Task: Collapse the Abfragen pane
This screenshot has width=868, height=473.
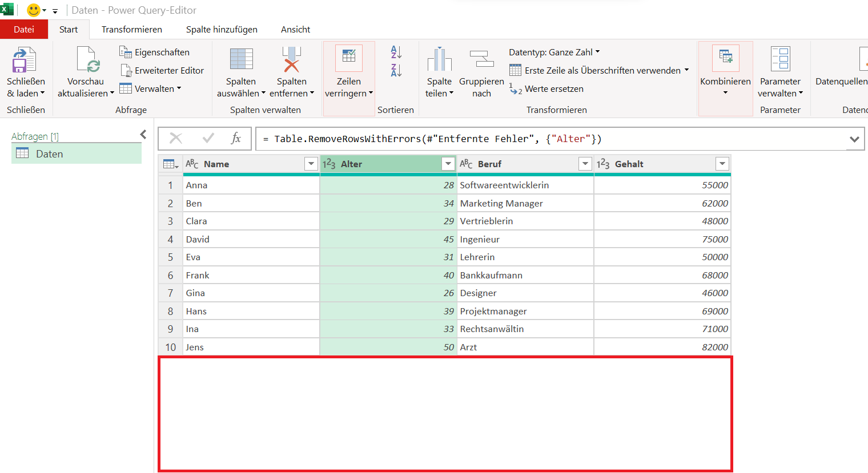Action: click(143, 135)
